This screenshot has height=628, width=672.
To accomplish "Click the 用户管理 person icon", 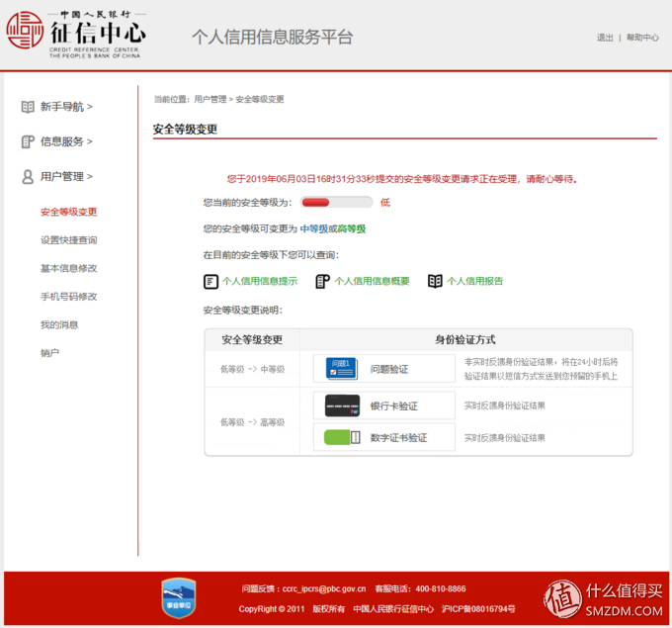I will (28, 177).
